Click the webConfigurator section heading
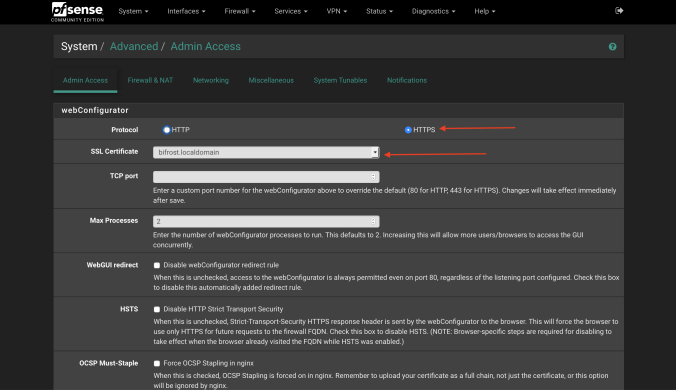676x390 pixels. [95, 110]
